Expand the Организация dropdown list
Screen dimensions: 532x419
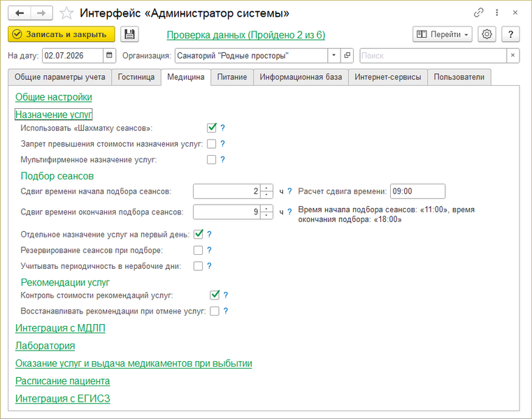(x=334, y=56)
